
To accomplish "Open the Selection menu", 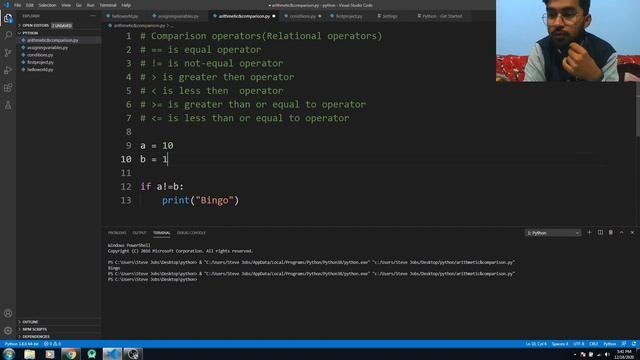I will tap(47, 5).
